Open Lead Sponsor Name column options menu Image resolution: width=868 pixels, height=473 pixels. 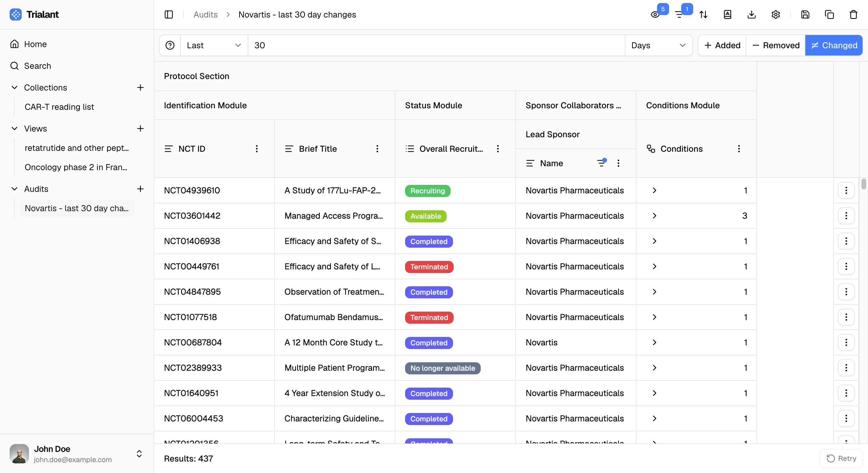click(x=618, y=163)
